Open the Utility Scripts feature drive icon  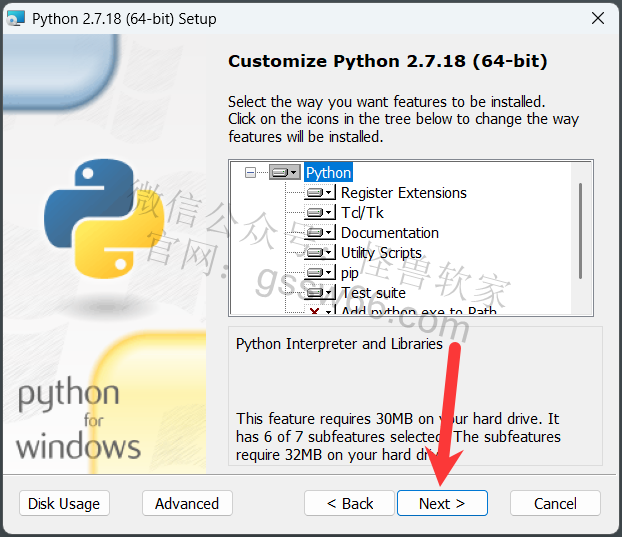pos(320,253)
